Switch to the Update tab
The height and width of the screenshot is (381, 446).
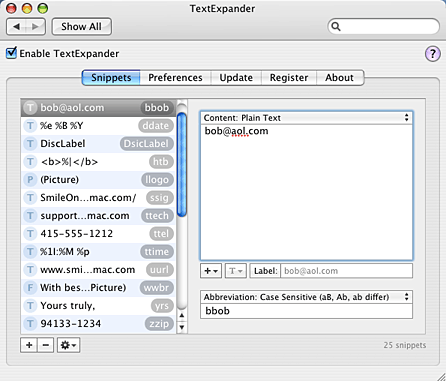(236, 78)
